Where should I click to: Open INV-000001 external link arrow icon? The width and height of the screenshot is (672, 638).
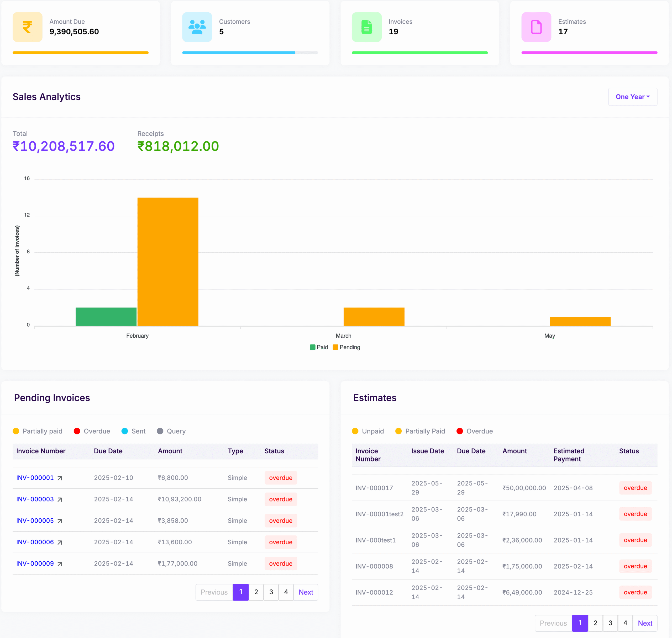pos(60,478)
